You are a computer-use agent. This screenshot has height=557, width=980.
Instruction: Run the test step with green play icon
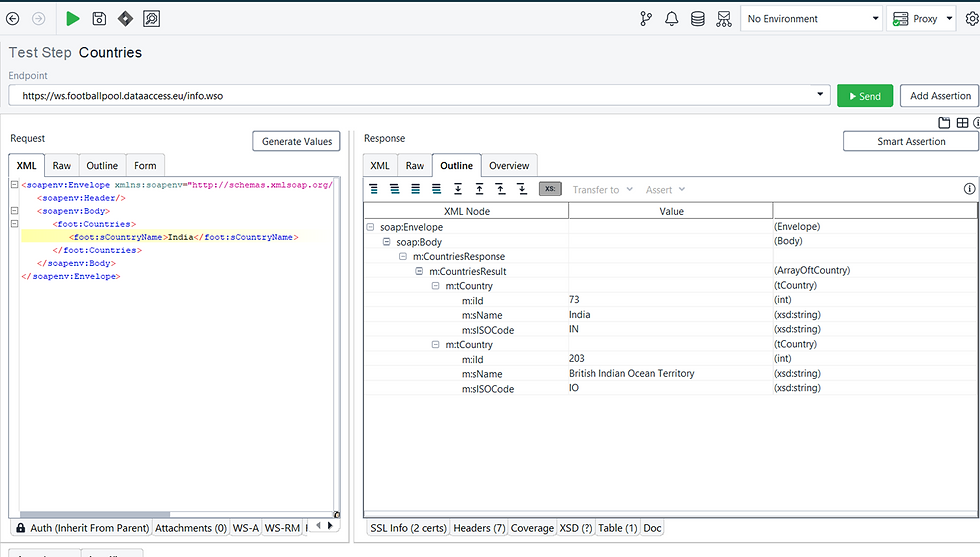(x=73, y=18)
